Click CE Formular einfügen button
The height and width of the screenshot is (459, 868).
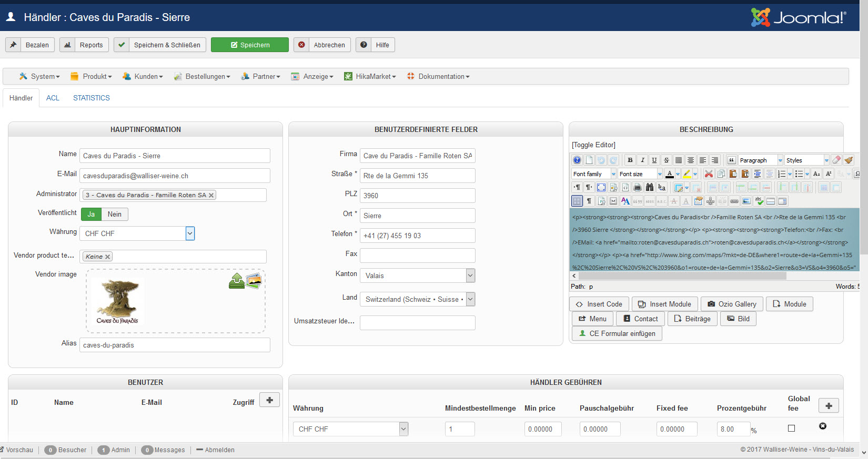click(x=617, y=333)
